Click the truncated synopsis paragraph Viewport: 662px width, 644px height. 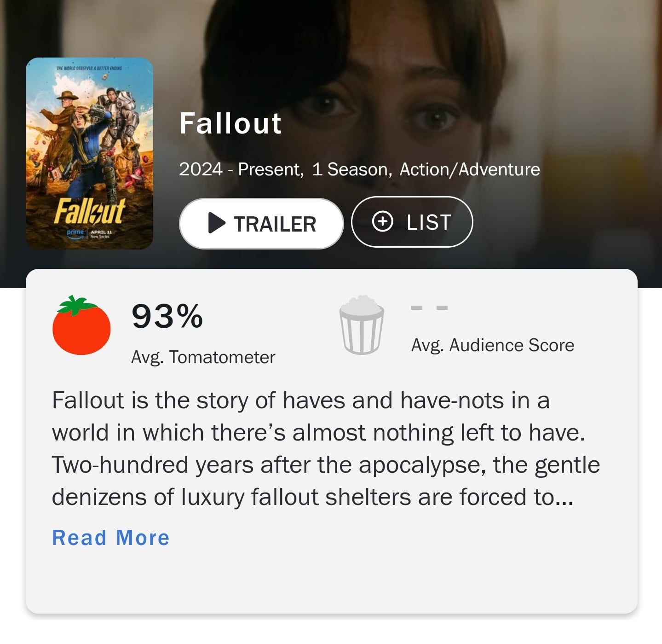click(326, 448)
